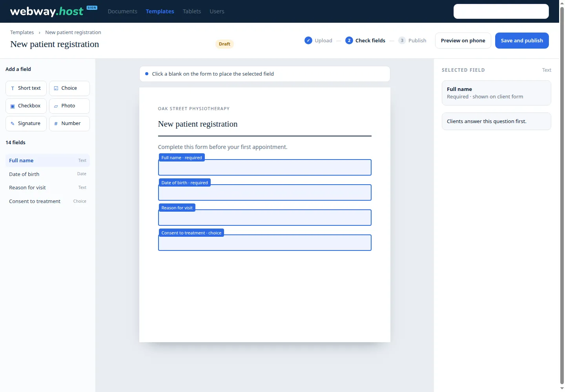
Task: Add a Photo field
Action: click(x=69, y=106)
